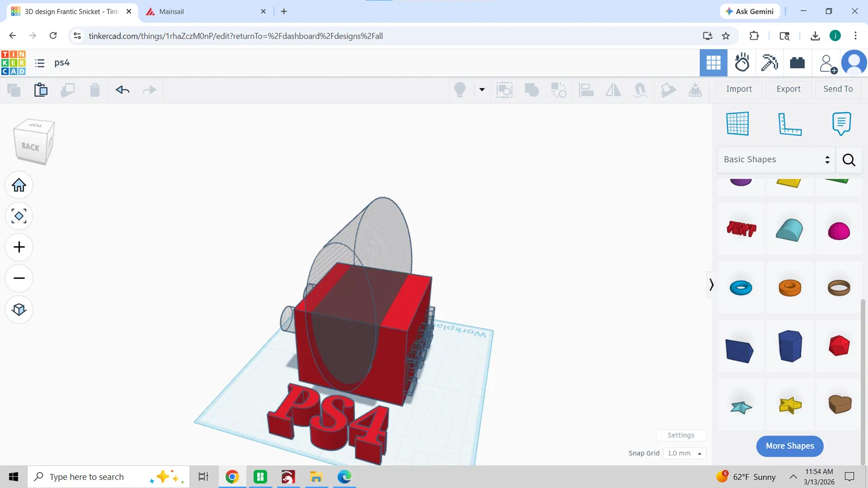Toggle perspective or orthographic view cube
868x488 pixels.
tap(19, 310)
